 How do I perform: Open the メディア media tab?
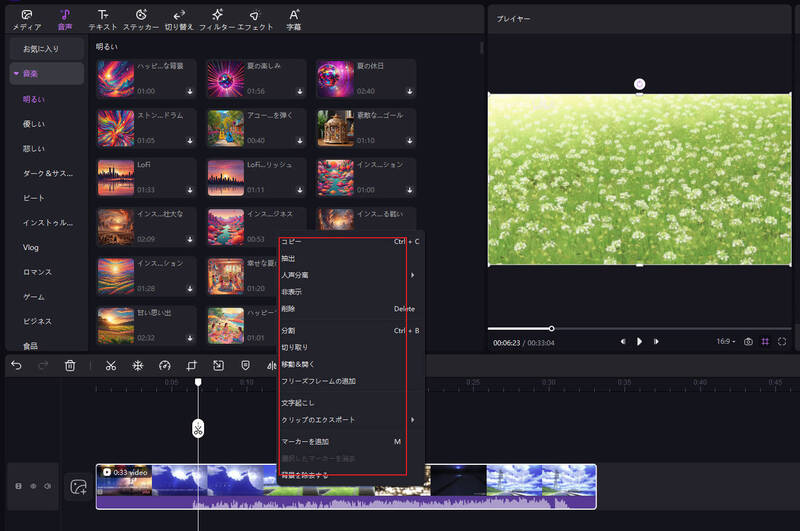[x=27, y=20]
